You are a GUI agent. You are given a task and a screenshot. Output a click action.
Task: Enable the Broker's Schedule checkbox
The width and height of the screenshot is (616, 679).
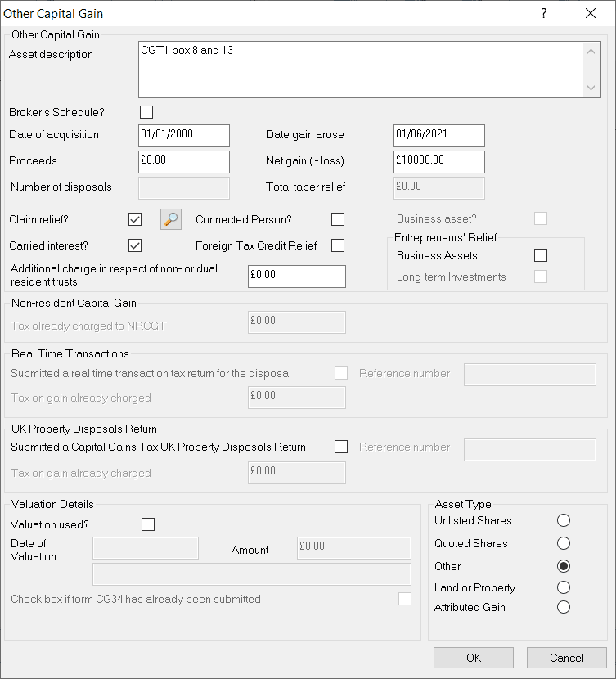(146, 112)
